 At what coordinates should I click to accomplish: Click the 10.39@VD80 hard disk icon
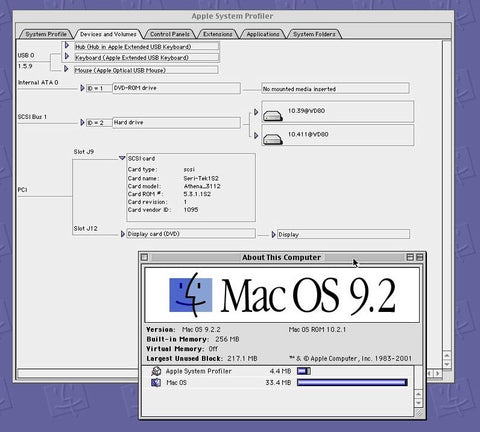point(273,116)
